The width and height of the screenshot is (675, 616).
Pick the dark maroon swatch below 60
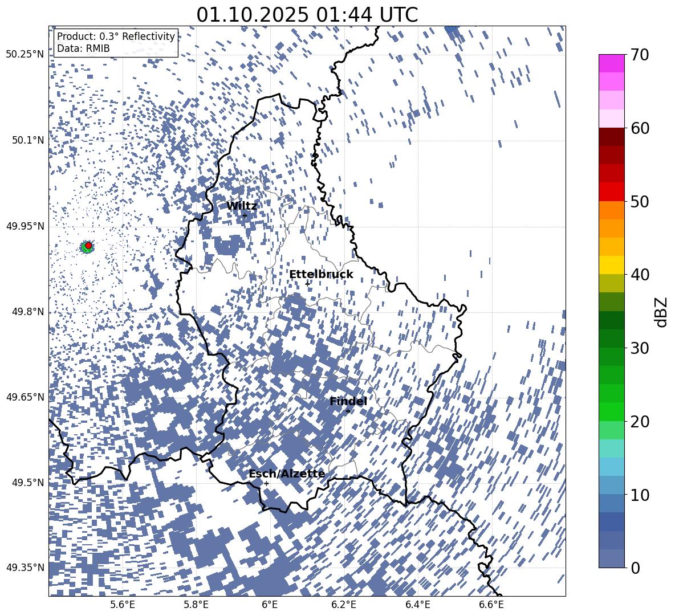(612, 137)
